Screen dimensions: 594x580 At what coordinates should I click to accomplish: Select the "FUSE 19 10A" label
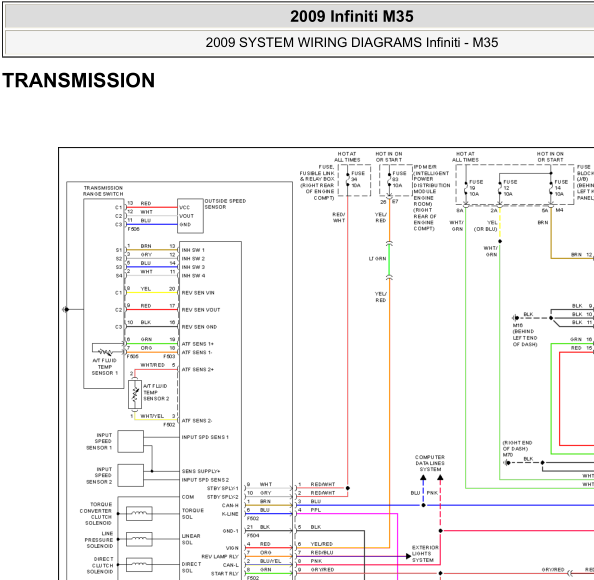tap(476, 188)
